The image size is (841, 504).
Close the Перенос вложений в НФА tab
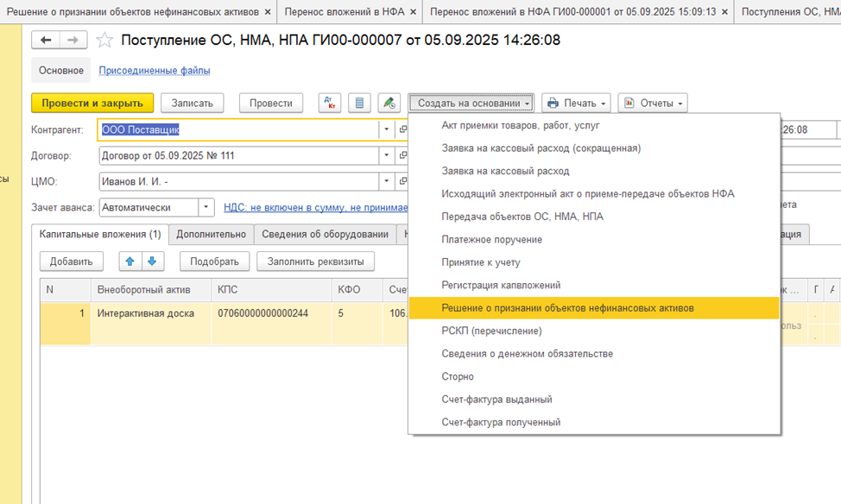click(x=413, y=12)
